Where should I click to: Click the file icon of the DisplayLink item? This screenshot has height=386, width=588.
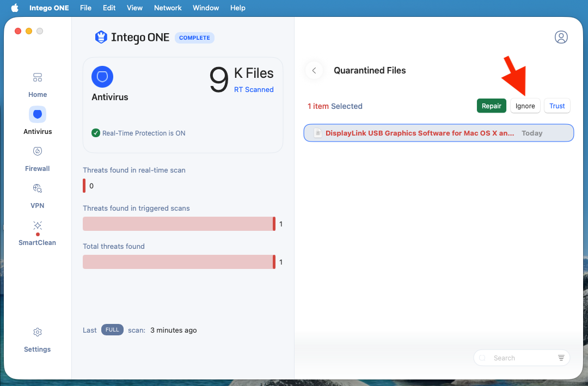click(317, 133)
